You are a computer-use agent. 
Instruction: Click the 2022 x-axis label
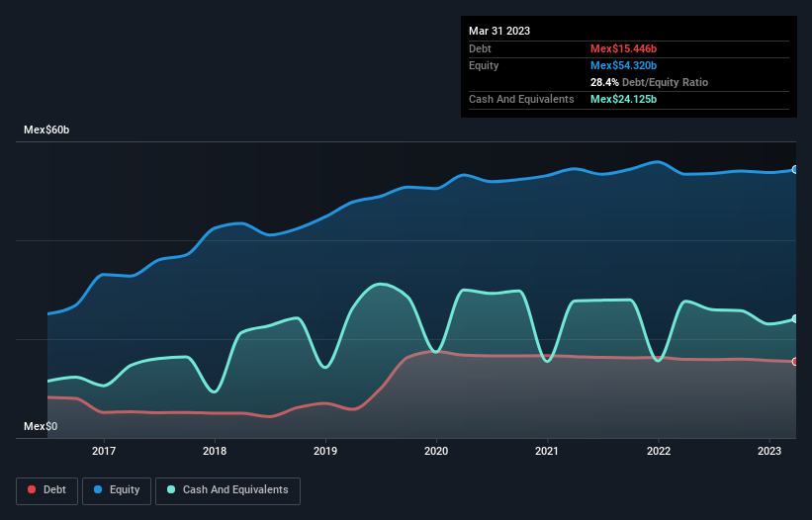[659, 451]
